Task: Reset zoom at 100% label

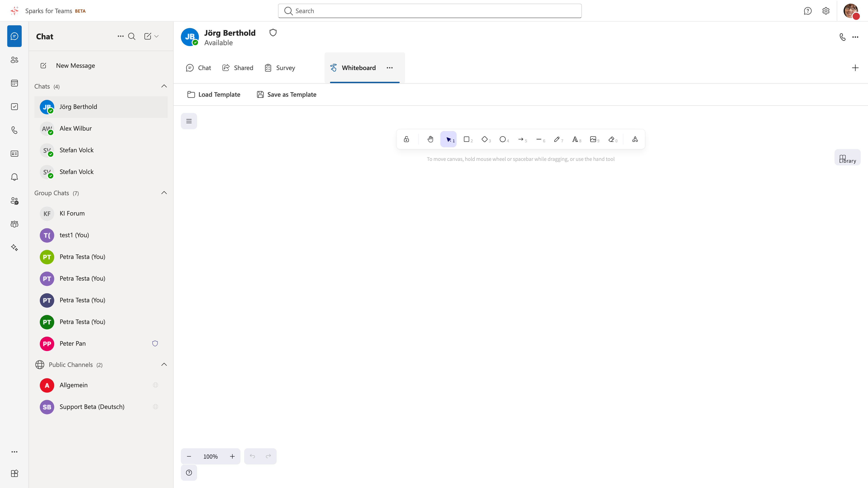Action: click(x=211, y=456)
